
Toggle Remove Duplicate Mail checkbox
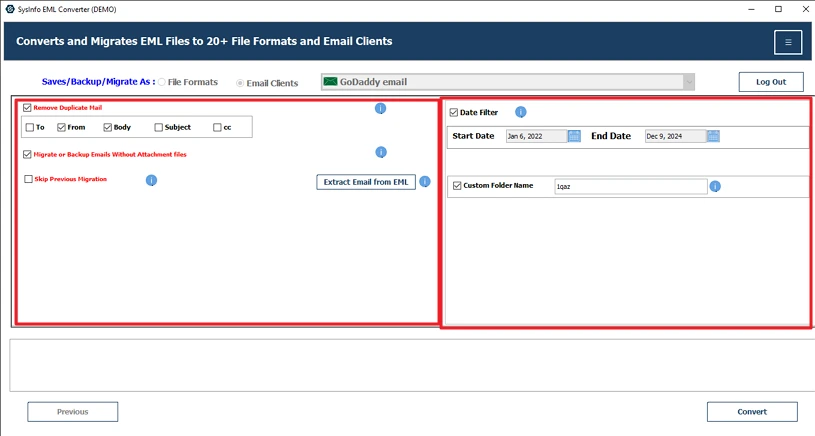tap(27, 108)
